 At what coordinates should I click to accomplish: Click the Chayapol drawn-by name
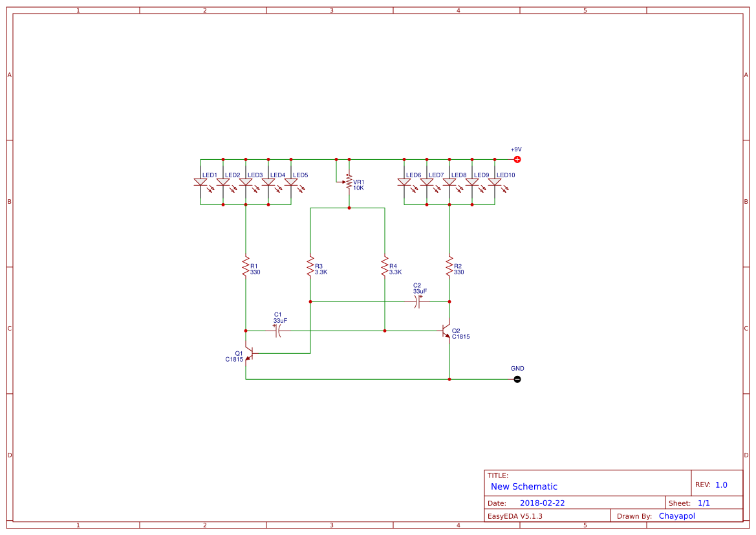pos(677,516)
